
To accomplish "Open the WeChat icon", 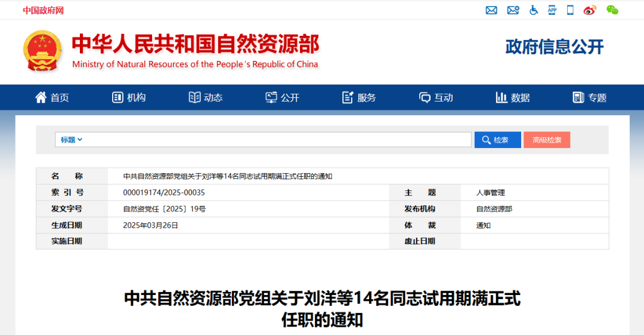I will pos(612,10).
